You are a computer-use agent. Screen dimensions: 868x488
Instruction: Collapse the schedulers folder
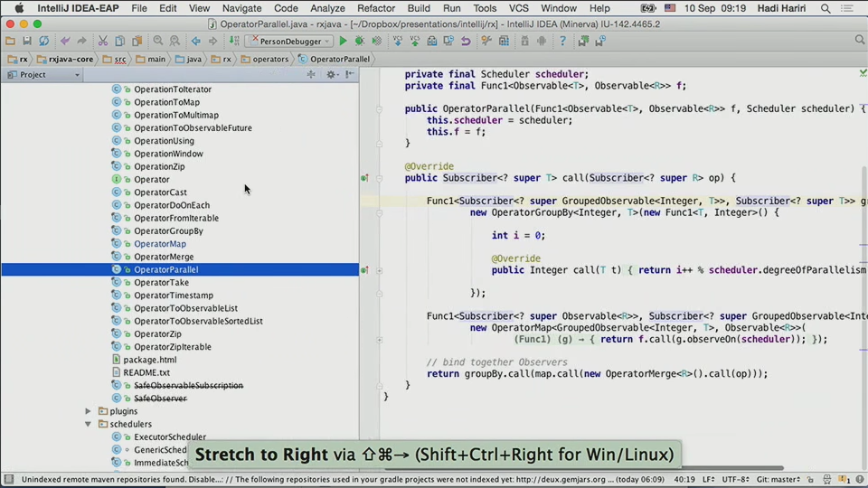[x=101, y=424]
